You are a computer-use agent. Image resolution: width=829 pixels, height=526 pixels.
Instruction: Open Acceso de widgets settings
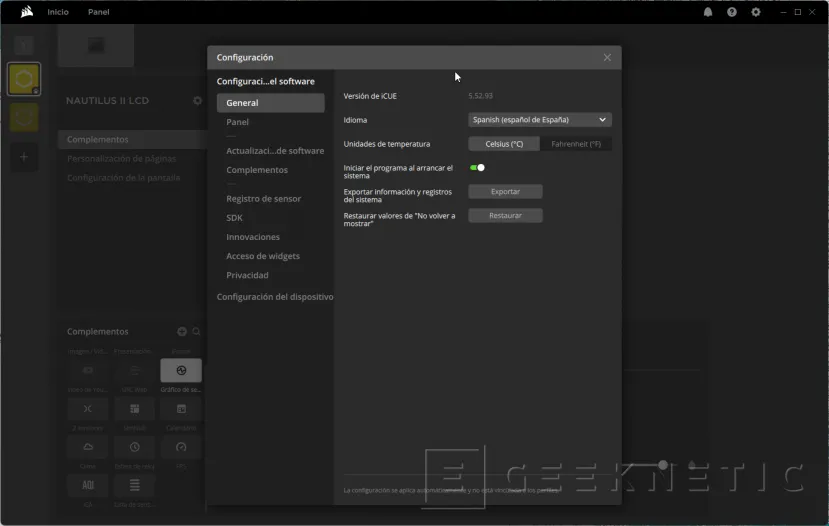(x=263, y=256)
